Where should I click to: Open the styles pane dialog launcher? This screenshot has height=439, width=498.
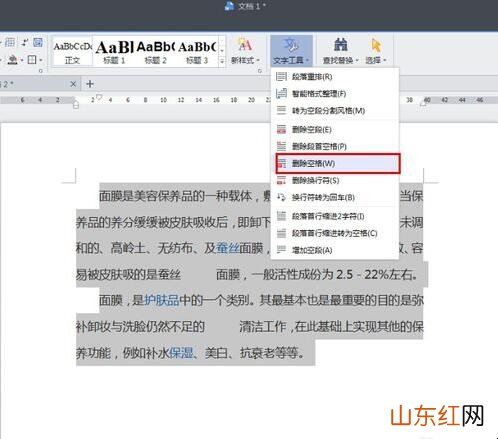click(260, 71)
